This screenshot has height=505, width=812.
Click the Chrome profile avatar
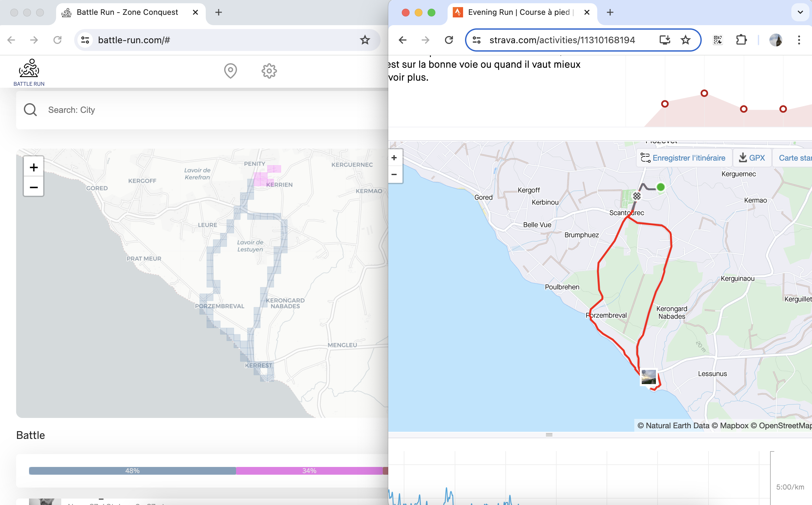(776, 40)
